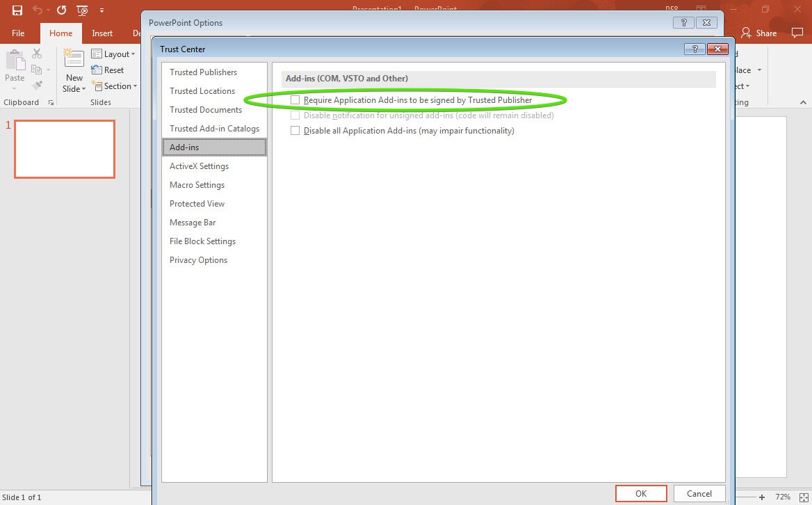Open the Protected View category

(197, 204)
